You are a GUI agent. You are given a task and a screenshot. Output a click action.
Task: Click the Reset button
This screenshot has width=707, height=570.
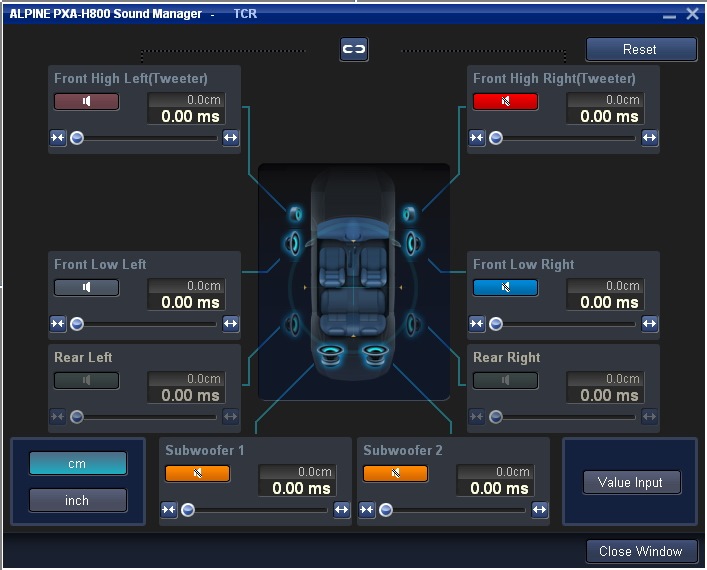coord(641,49)
